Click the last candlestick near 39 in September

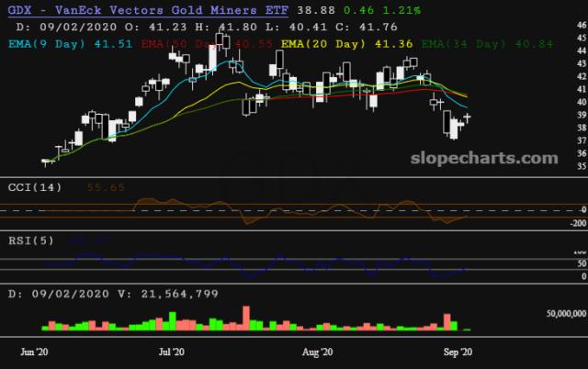tap(468, 117)
